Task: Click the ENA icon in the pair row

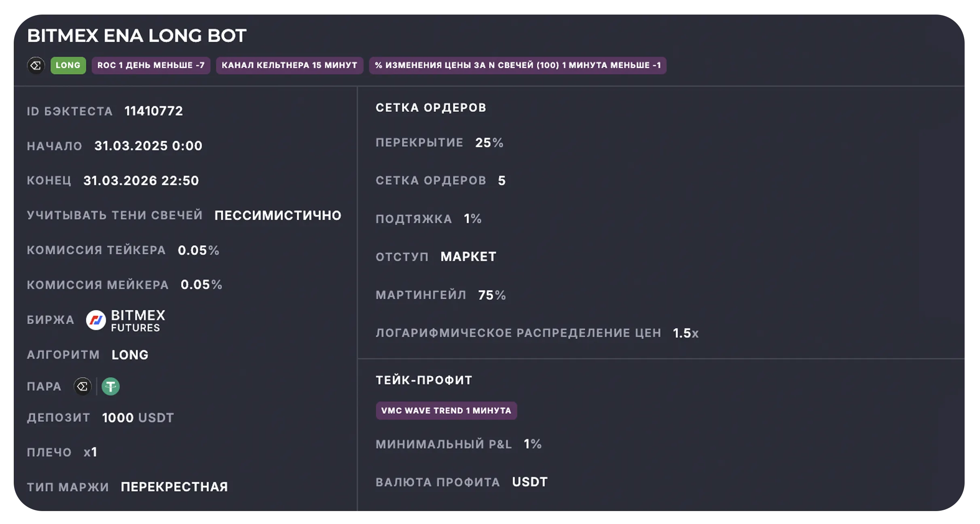Action: pyautogui.click(x=83, y=386)
